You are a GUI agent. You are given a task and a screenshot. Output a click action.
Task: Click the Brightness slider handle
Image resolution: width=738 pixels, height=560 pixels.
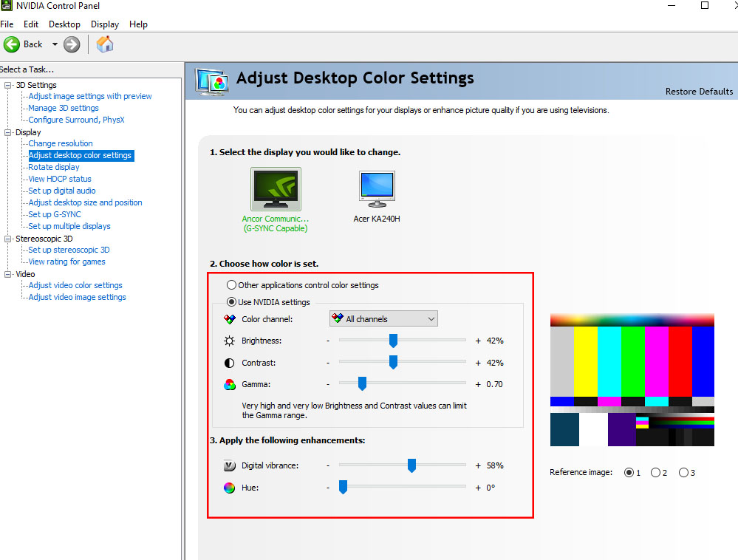coord(394,341)
